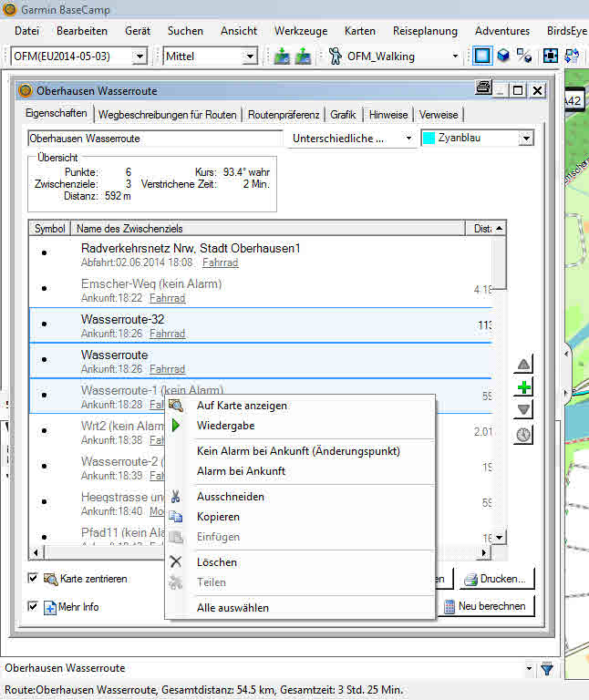
Task: Open the OFM(EU2014-05-03) map product dropdown
Action: pyautogui.click(x=139, y=57)
